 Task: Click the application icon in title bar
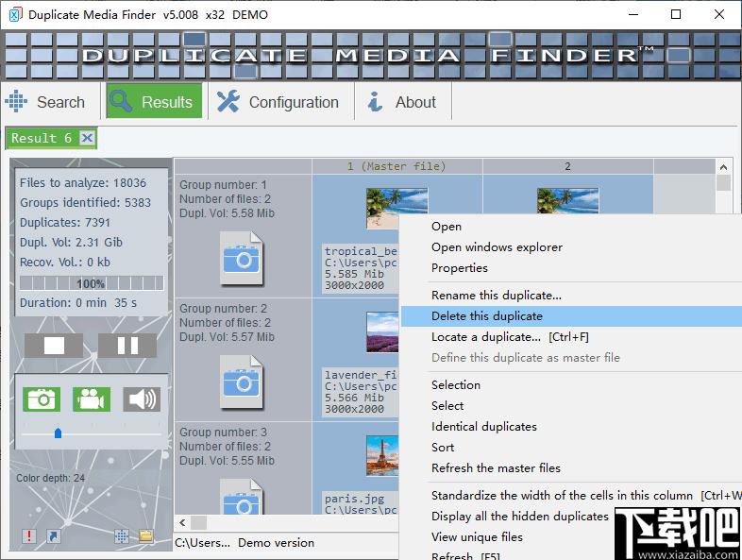pyautogui.click(x=16, y=15)
